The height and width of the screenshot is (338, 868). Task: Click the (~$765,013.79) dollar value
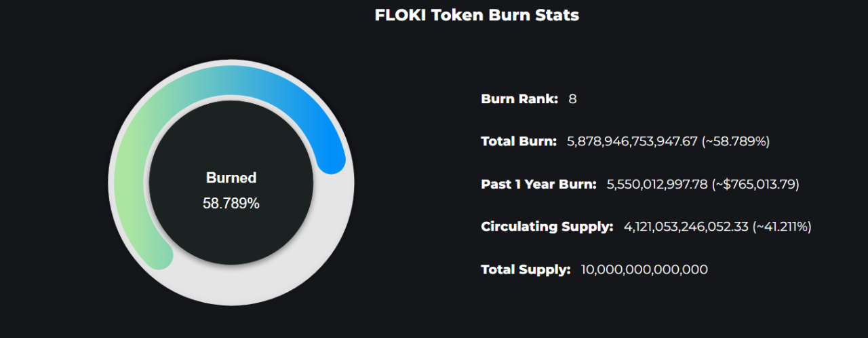tap(755, 184)
